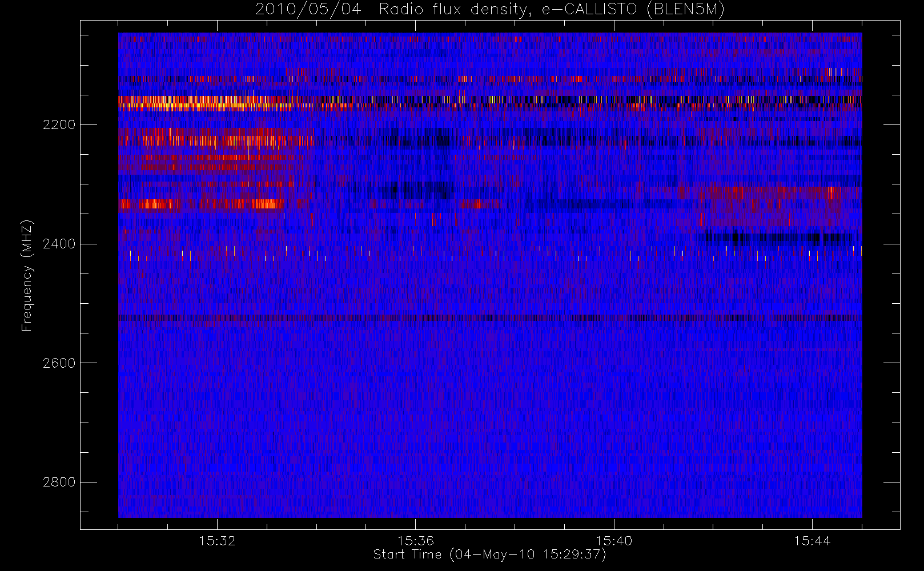This screenshot has height=571, width=924.
Task: Click the 15:44 time tick label
Action: coord(812,540)
